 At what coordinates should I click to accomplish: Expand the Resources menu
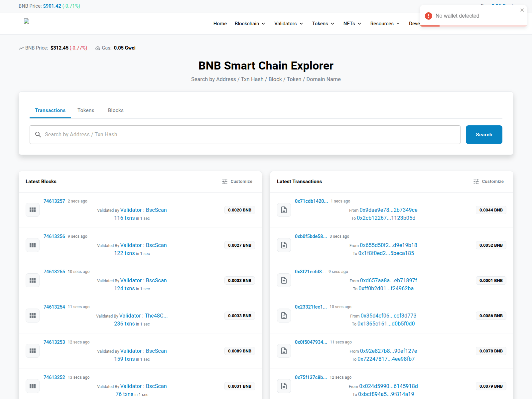click(x=385, y=24)
